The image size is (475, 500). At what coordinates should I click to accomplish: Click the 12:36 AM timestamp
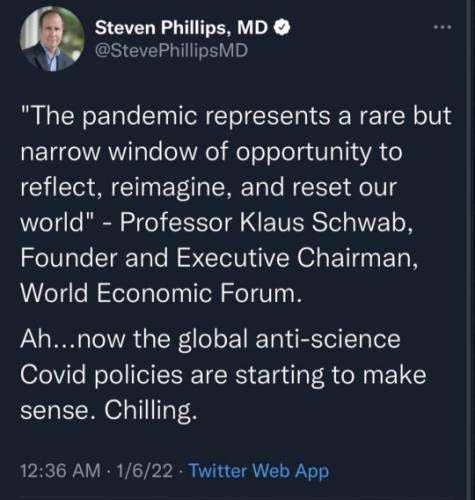pyautogui.click(x=60, y=471)
